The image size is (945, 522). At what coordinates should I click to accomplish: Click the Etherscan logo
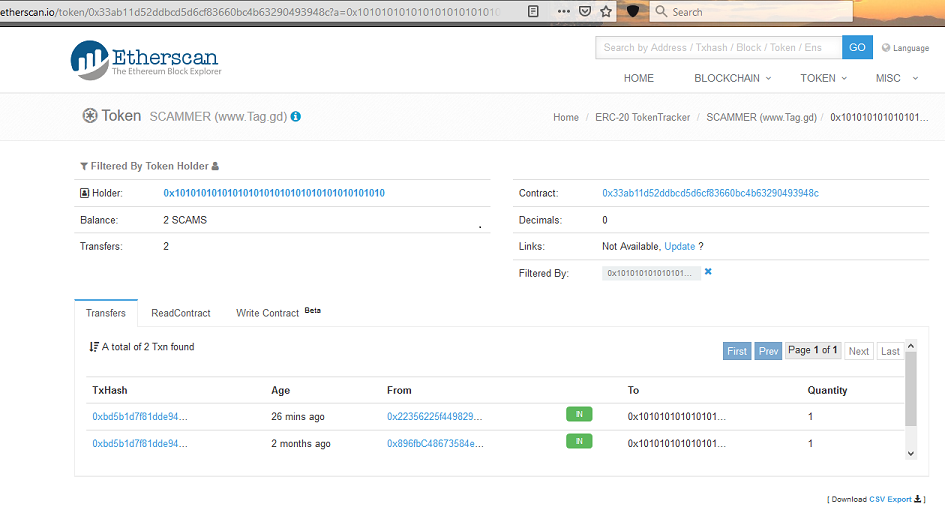click(145, 60)
